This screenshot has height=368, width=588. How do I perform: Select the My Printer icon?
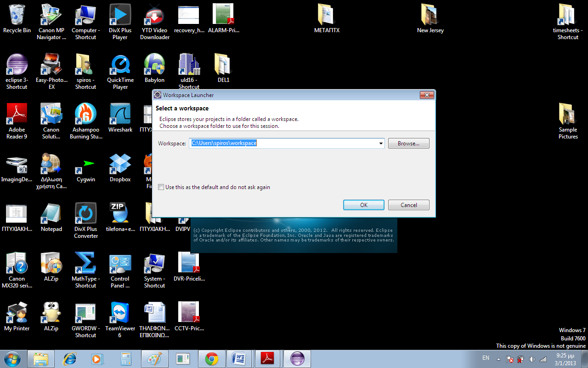point(17,317)
